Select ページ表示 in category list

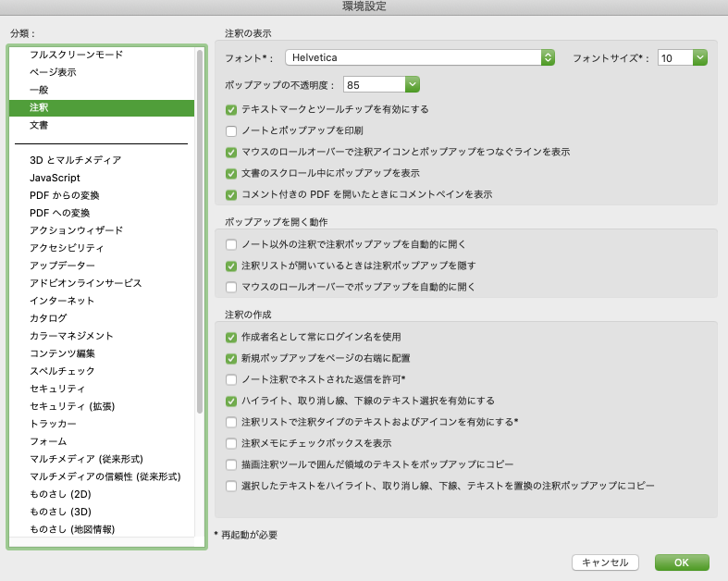[x=53, y=72]
